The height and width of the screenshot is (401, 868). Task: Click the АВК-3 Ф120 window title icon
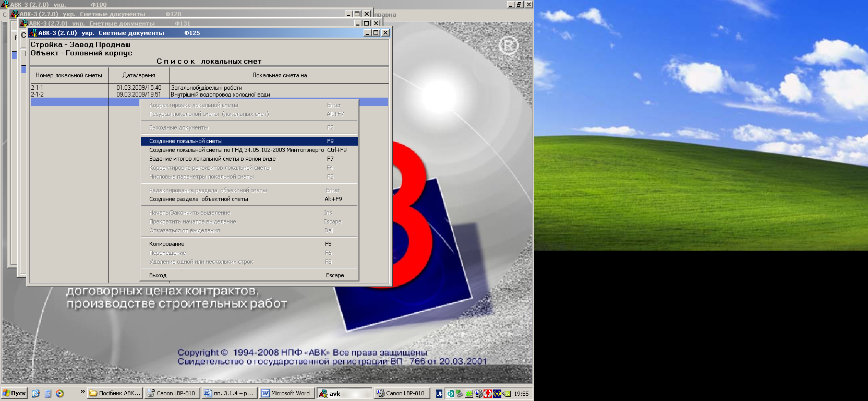click(14, 14)
